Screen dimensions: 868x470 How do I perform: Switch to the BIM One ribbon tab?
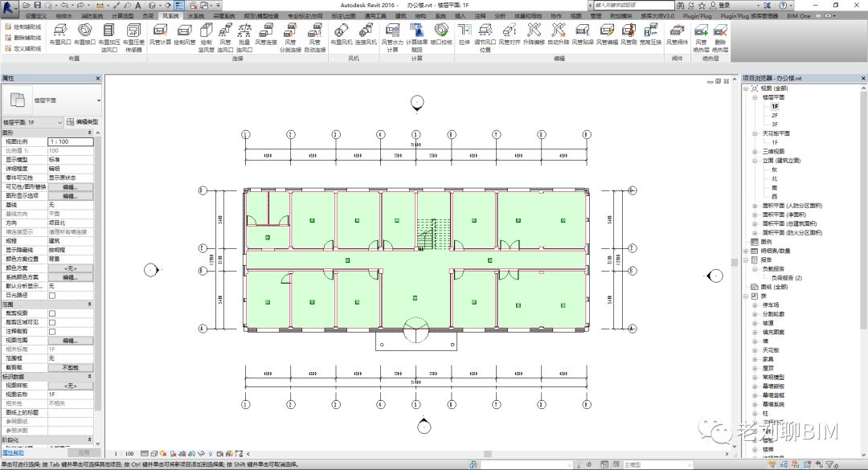(x=799, y=16)
